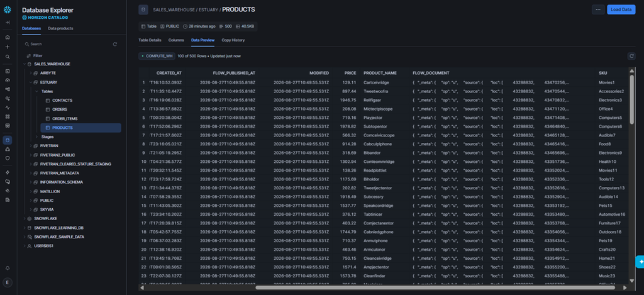
Task: Open the Copy History tab
Action: [233, 40]
